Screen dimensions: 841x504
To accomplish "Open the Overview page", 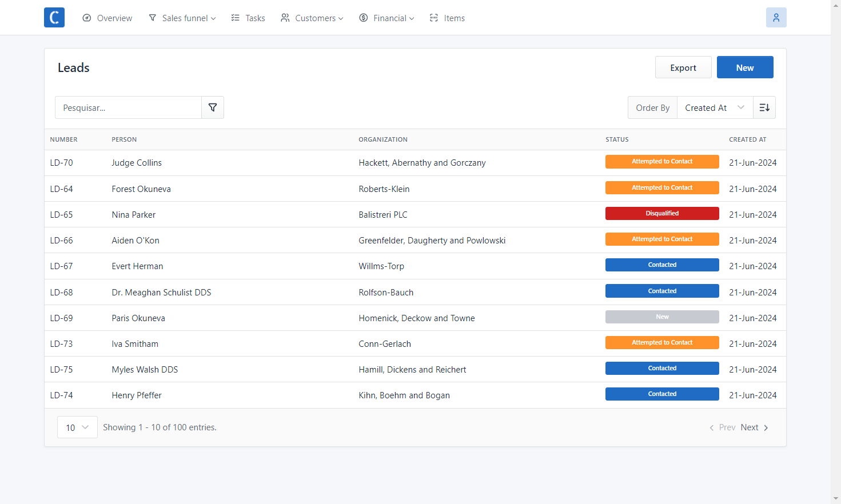I will 107,18.
